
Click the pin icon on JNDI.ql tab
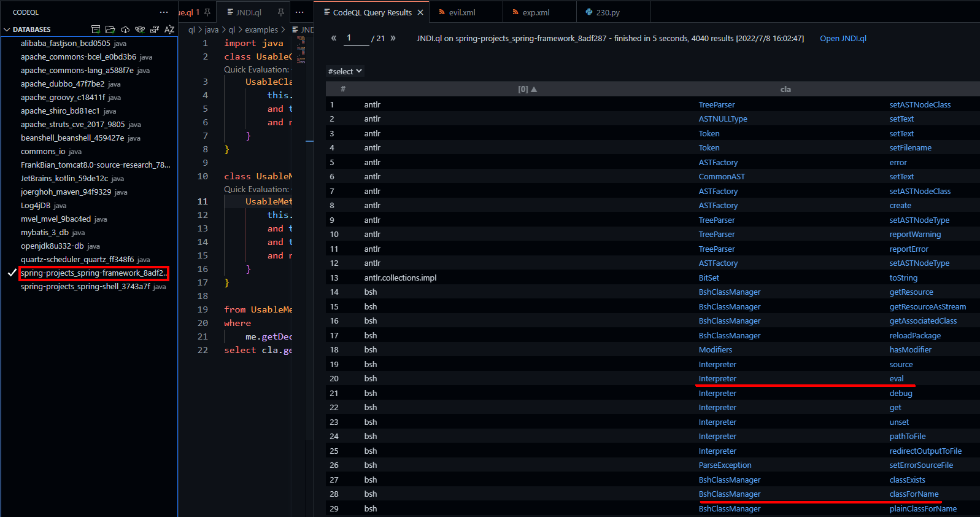(x=280, y=12)
